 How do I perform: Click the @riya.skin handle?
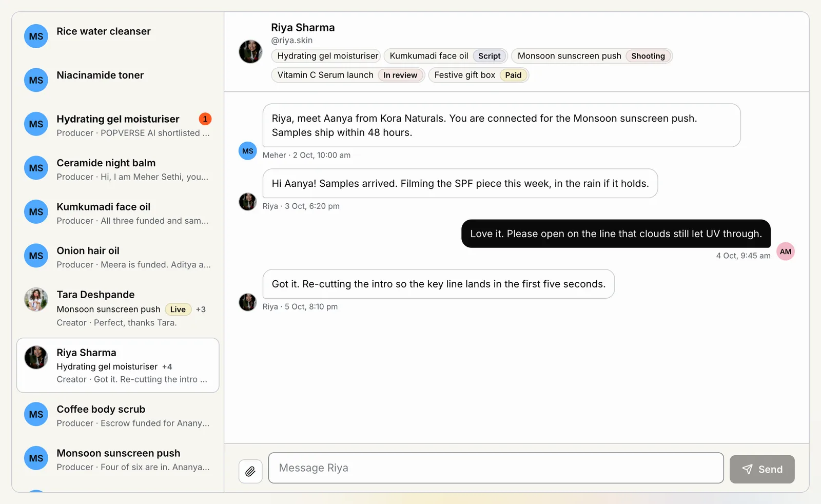(292, 40)
